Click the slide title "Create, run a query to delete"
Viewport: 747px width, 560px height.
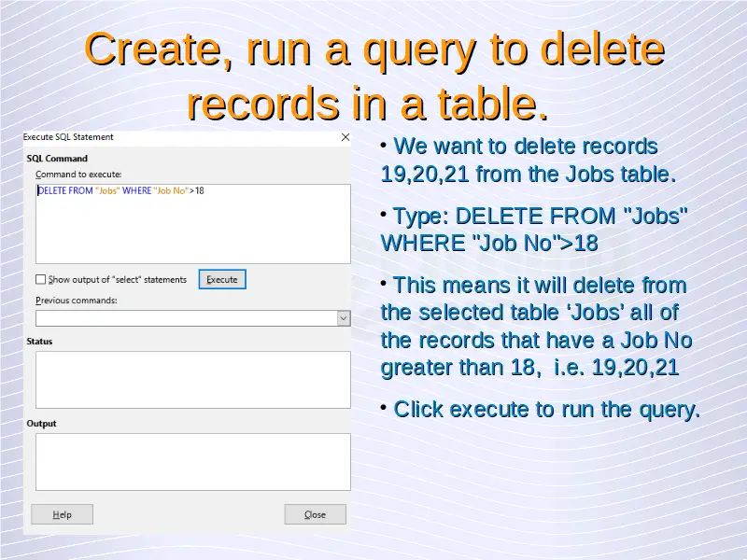pyautogui.click(x=374, y=49)
